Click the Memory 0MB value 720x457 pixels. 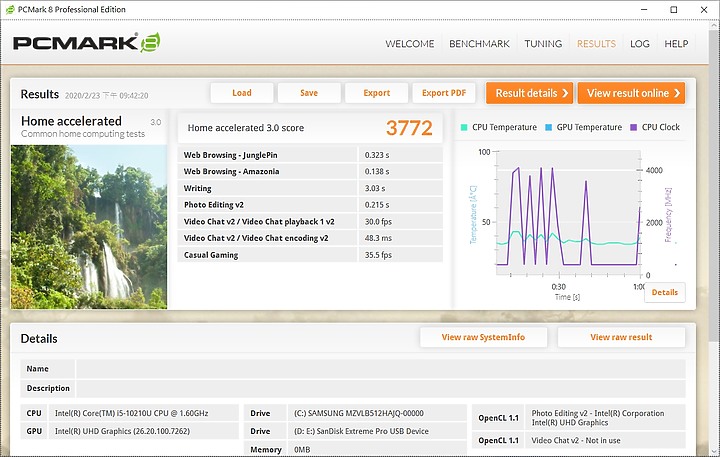tap(302, 450)
